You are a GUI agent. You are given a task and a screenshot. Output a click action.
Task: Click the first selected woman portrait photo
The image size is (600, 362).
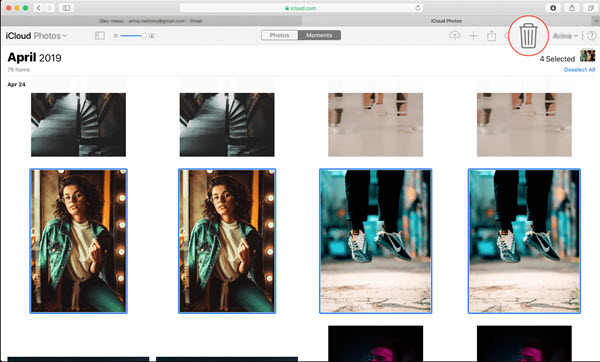click(x=78, y=241)
